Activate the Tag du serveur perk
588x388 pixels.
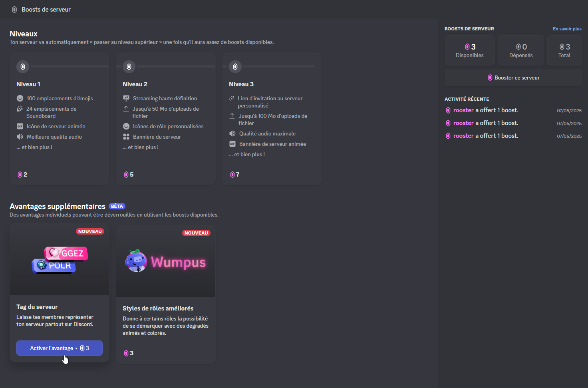60,348
